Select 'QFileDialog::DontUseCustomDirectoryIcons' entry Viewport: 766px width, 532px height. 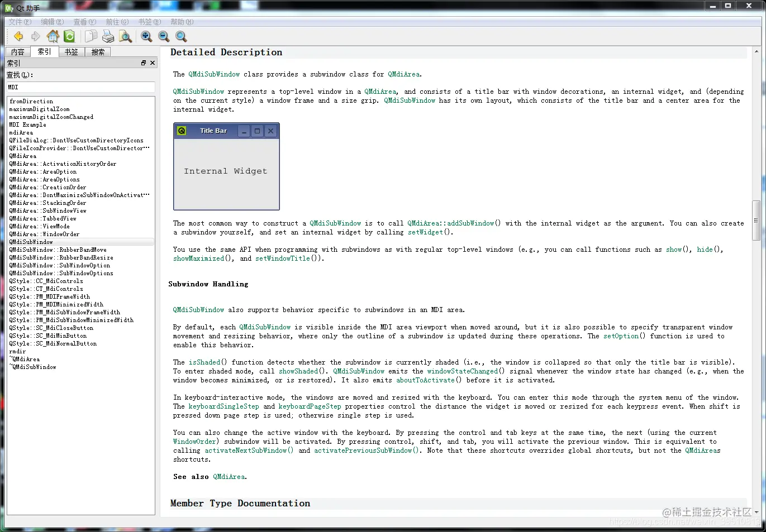click(76, 141)
